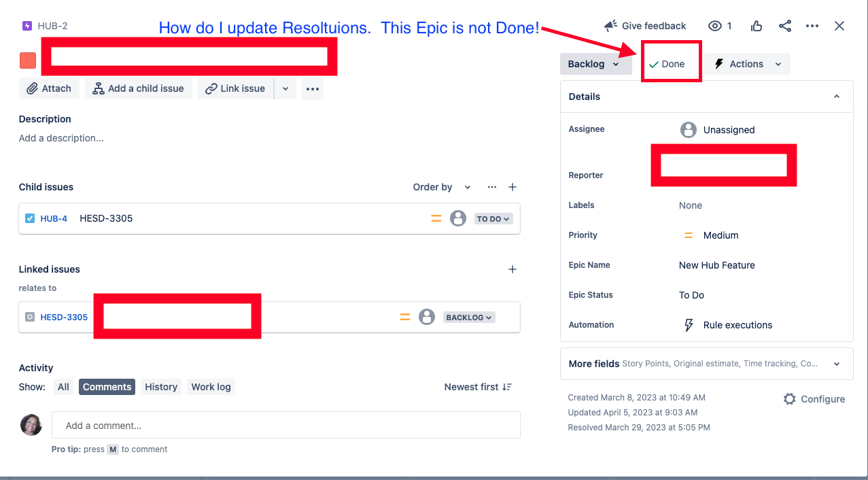Click the HUB-4 unassigned avatar icon
The height and width of the screenshot is (480, 868).
click(x=458, y=218)
